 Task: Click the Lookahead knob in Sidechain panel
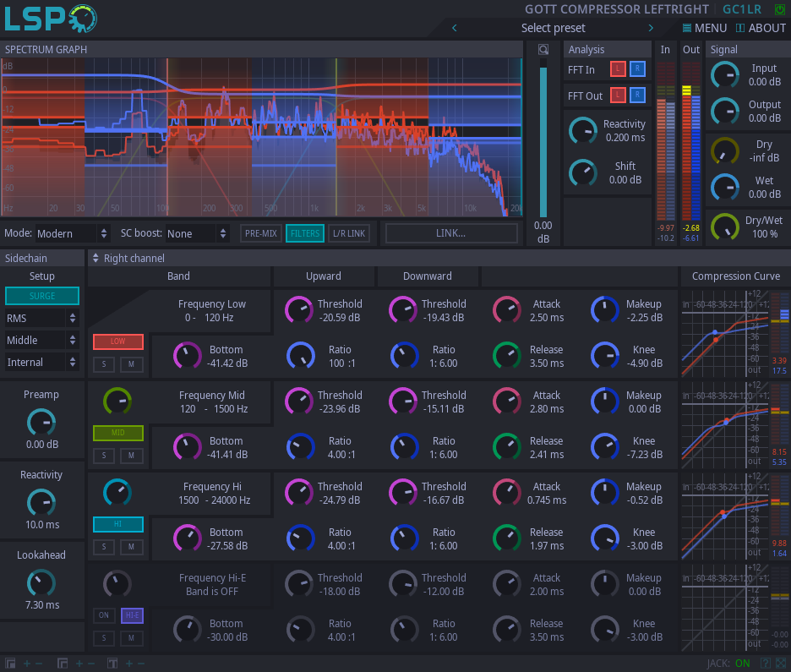click(x=41, y=582)
